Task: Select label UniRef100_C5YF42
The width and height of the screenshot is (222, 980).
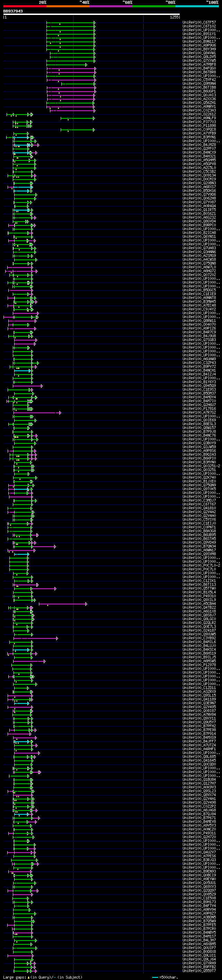Action: (x=199, y=80)
